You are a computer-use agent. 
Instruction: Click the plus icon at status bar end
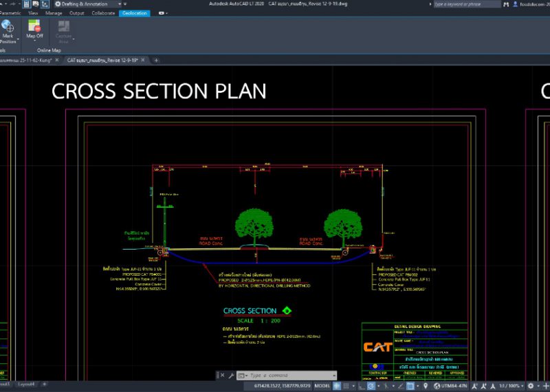pos(547,386)
